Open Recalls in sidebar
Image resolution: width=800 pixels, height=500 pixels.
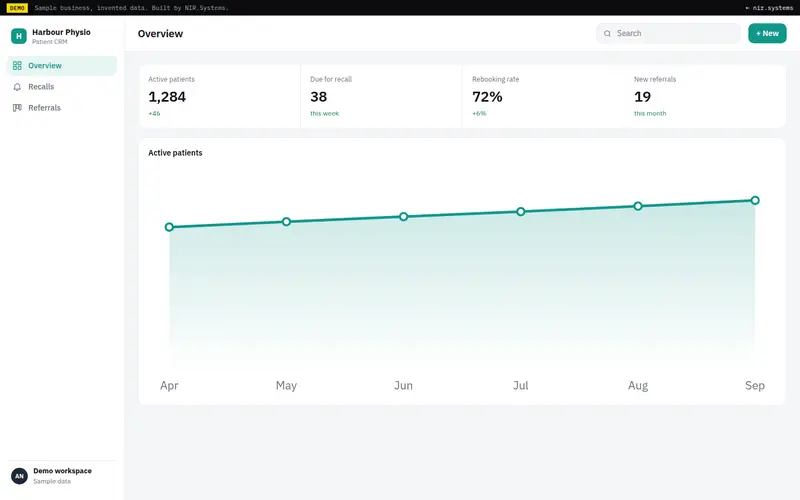point(62,87)
